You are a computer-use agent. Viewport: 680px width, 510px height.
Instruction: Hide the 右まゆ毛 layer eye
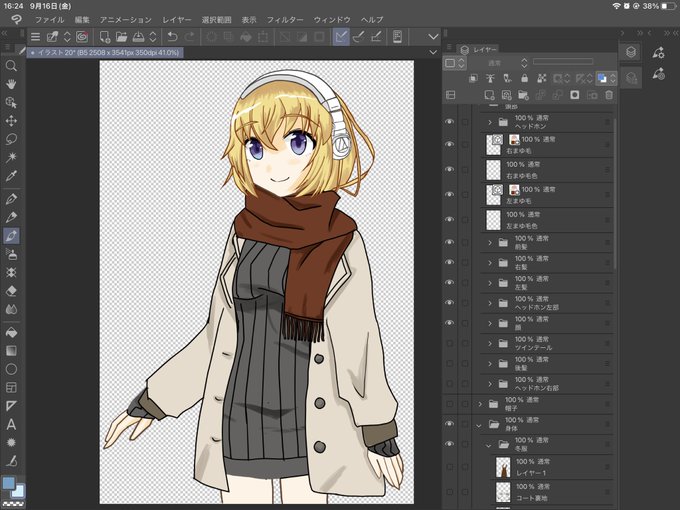[x=450, y=144]
